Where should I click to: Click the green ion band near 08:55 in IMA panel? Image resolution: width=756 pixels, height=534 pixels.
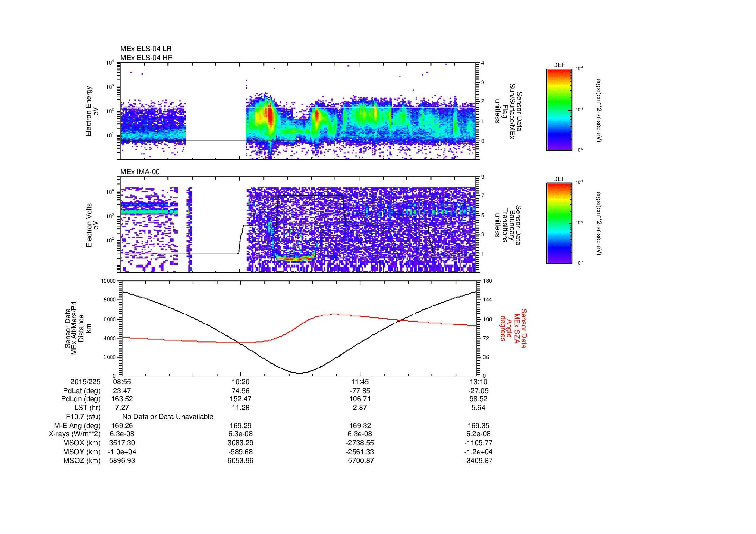click(x=150, y=212)
